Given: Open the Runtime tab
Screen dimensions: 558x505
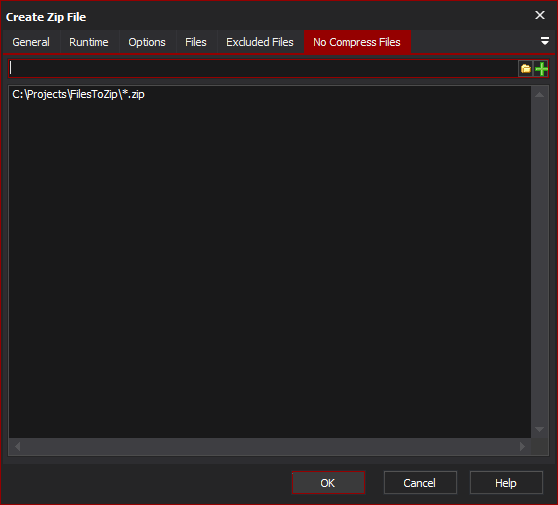Looking at the screenshot, I should 89,42.
